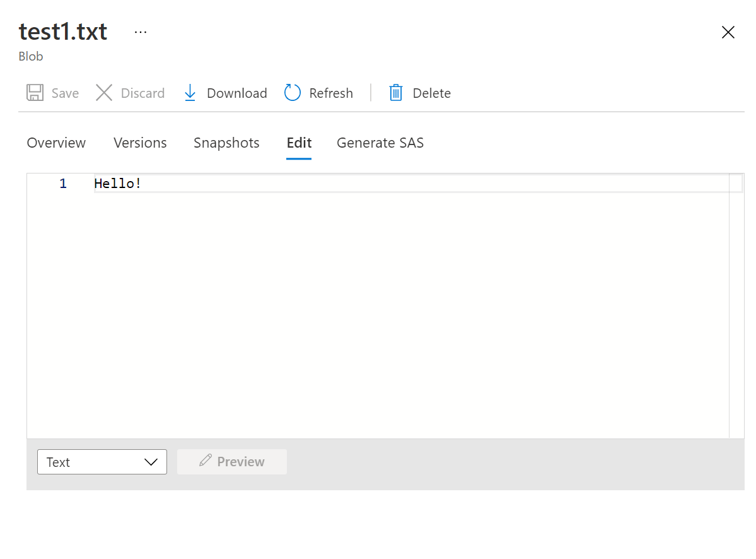Screen dimensions: 756x559
Task: Select the Edit tab
Action: (299, 143)
